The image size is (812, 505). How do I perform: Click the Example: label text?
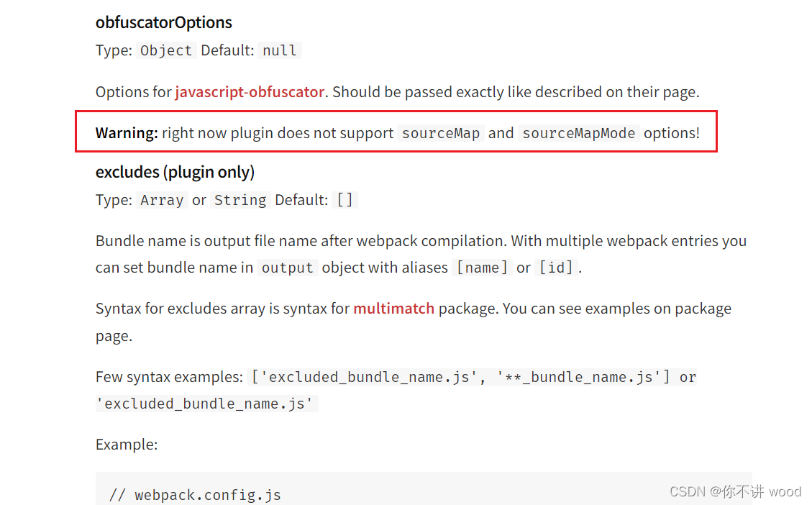pos(127,445)
